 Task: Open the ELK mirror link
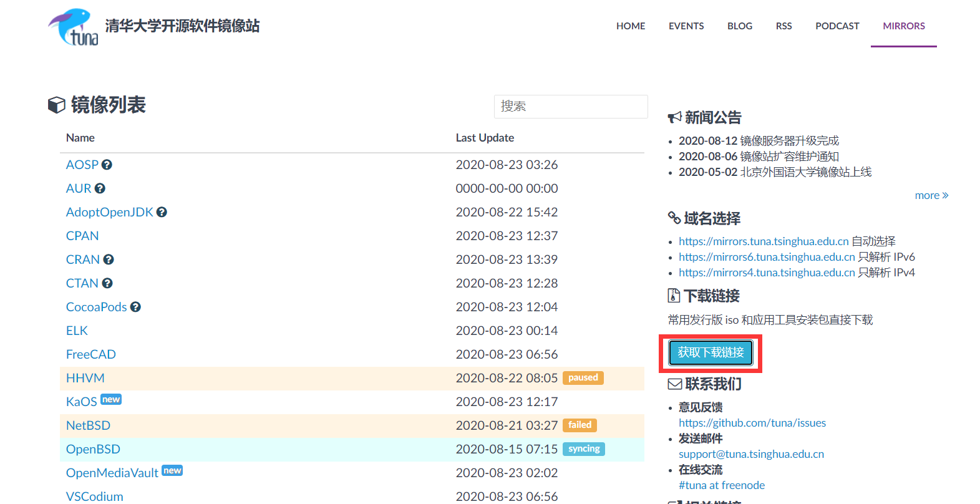[x=77, y=331]
